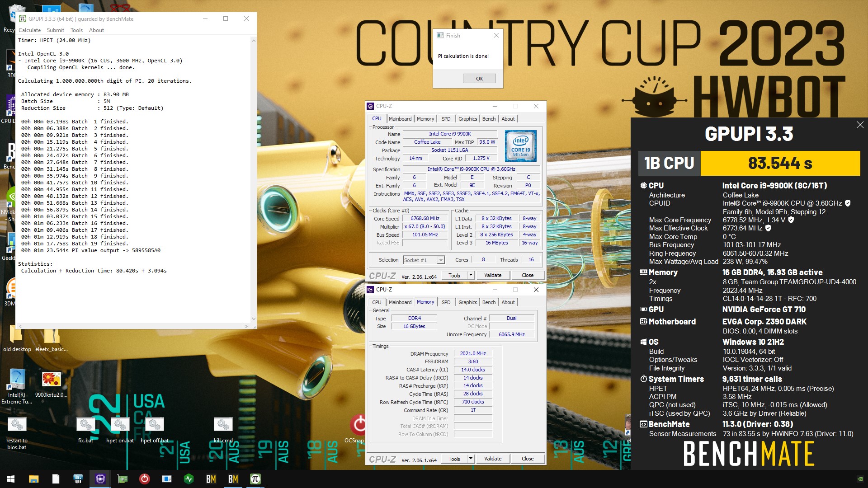The height and width of the screenshot is (488, 868).
Task: Expand Tools dropdown arrow in lower CPU-Z window
Action: tap(470, 458)
